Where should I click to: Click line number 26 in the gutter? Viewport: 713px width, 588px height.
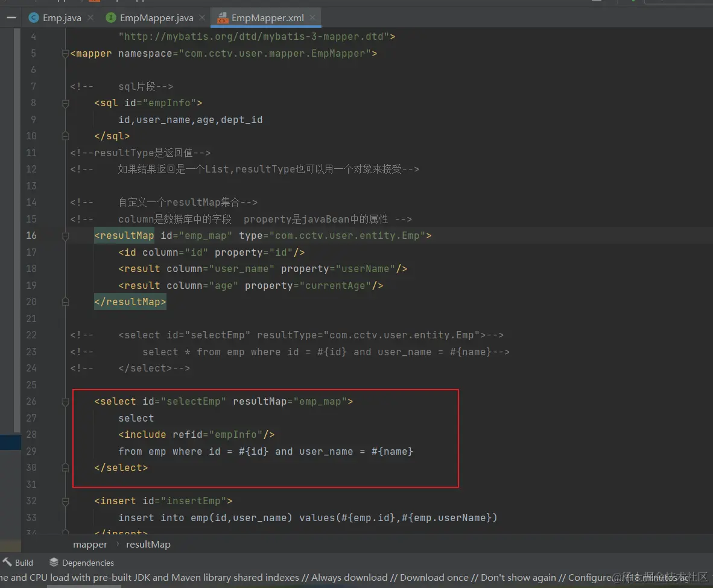31,402
